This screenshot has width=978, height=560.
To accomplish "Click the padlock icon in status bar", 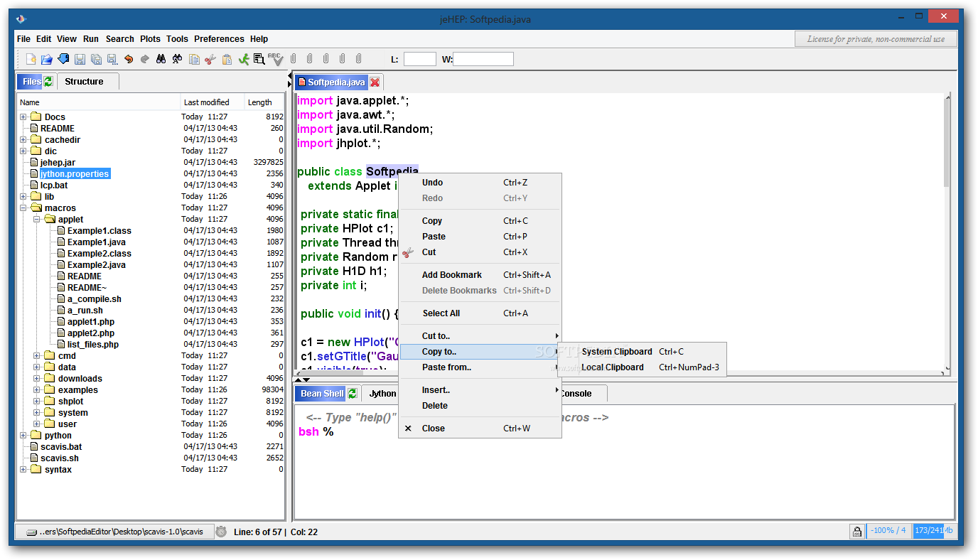I will [x=858, y=531].
